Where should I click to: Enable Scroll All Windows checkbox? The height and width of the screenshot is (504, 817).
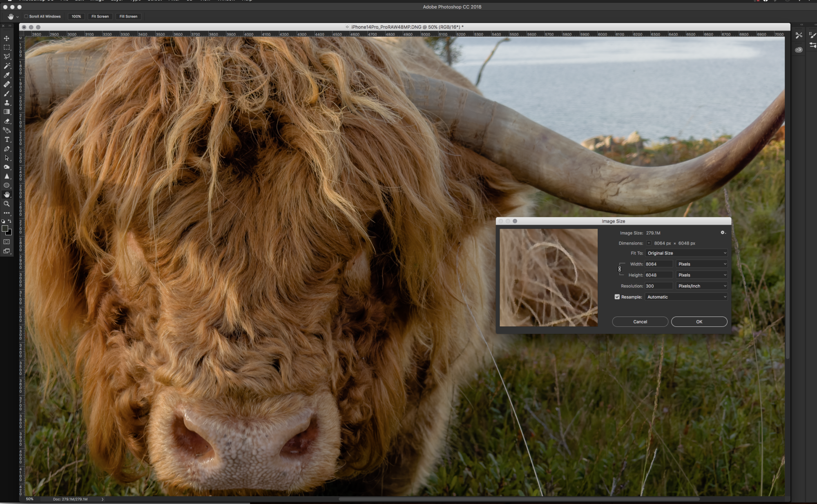point(26,16)
